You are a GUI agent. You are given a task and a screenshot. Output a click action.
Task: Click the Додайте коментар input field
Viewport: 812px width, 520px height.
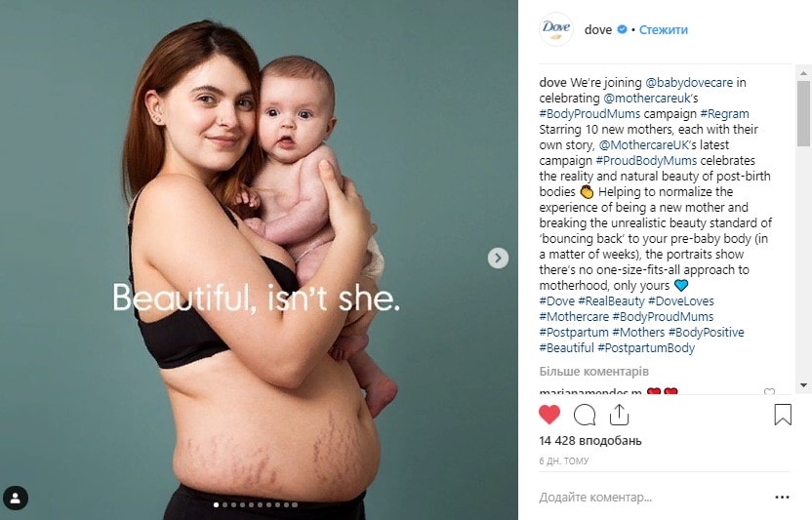[653, 498]
